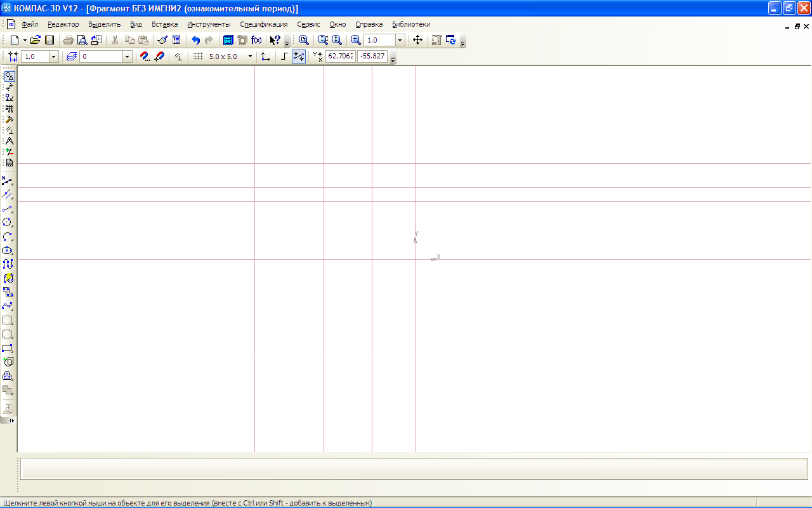This screenshot has height=508, width=812.
Task: Redo the undone action
Action: (x=209, y=40)
